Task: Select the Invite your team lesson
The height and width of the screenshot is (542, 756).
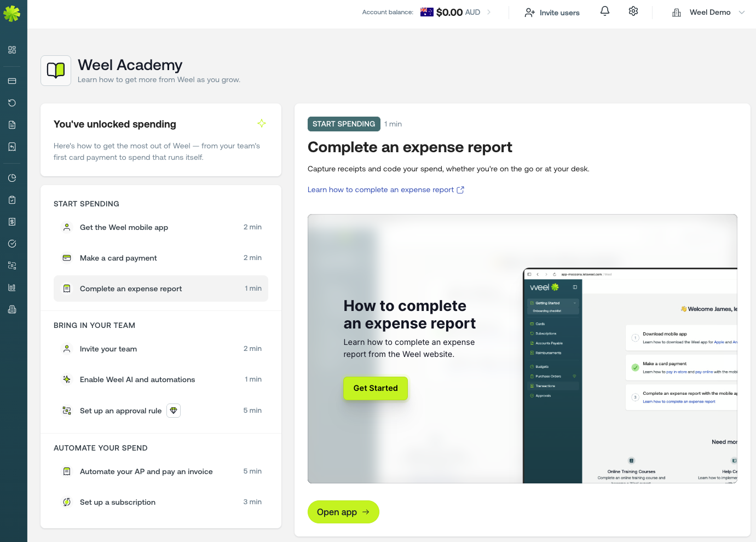Action: (x=161, y=349)
